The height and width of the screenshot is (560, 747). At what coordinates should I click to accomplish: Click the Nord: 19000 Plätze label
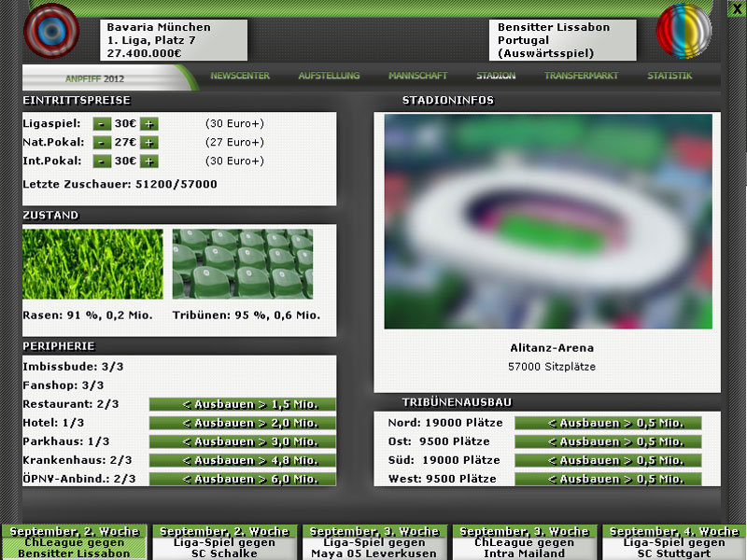pos(445,423)
